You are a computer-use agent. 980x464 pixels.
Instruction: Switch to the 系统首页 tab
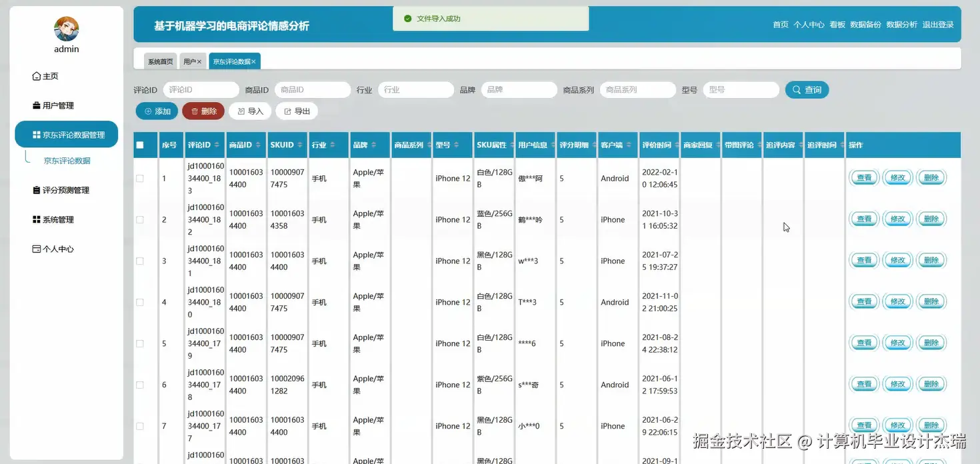[x=161, y=61]
